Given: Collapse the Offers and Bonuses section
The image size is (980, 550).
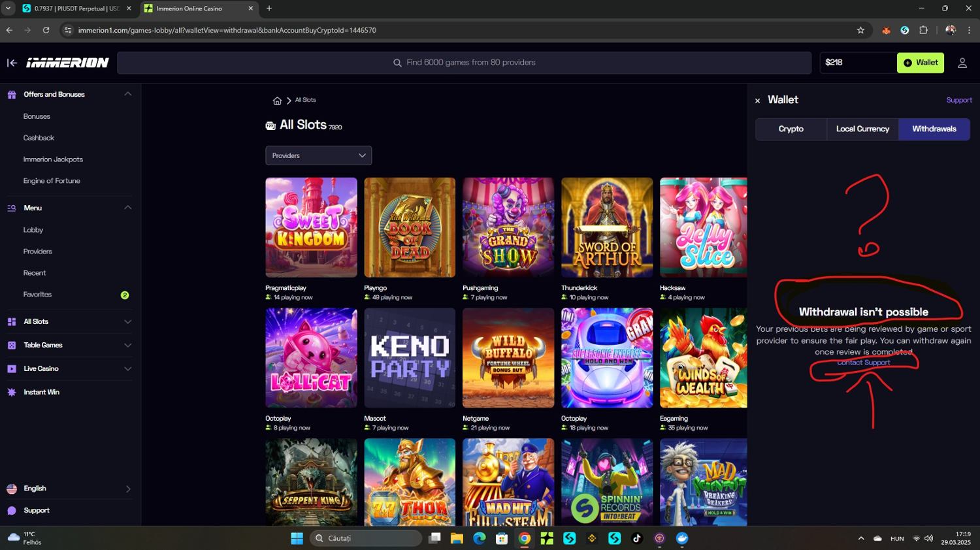Looking at the screenshot, I should [127, 94].
